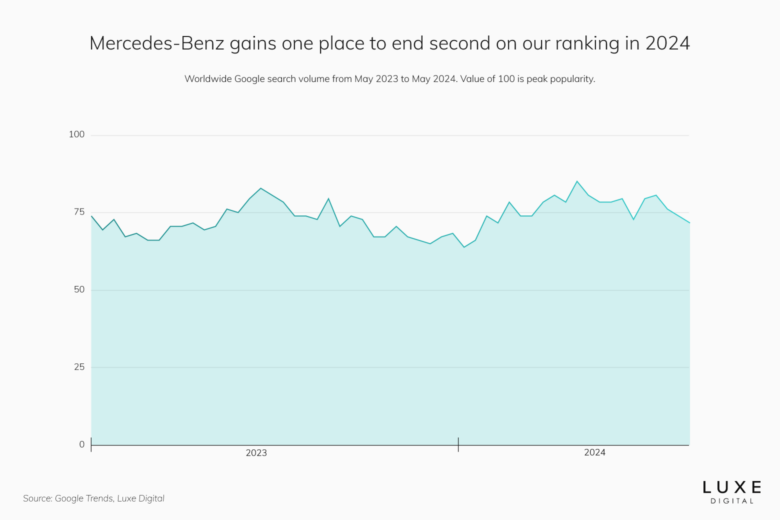Image resolution: width=780 pixels, height=520 pixels.
Task: Click the line's final point at the right edge
Action: pyautogui.click(x=689, y=222)
